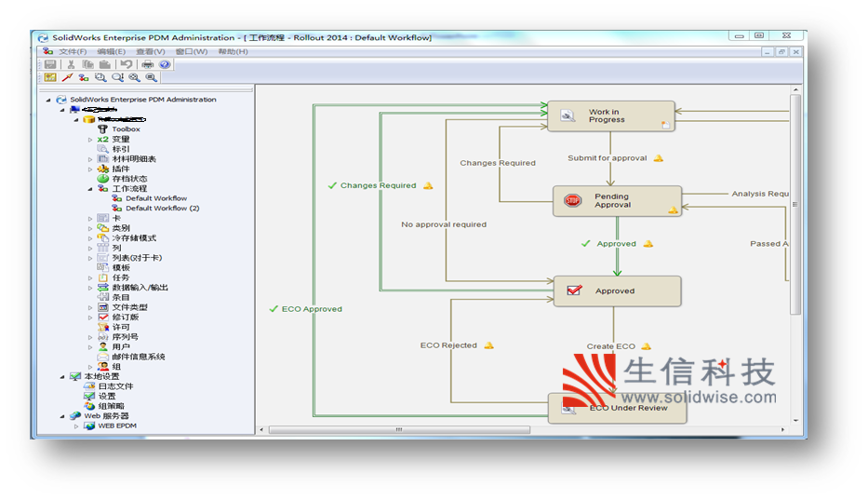Open Help with the question-mark icon

165,64
